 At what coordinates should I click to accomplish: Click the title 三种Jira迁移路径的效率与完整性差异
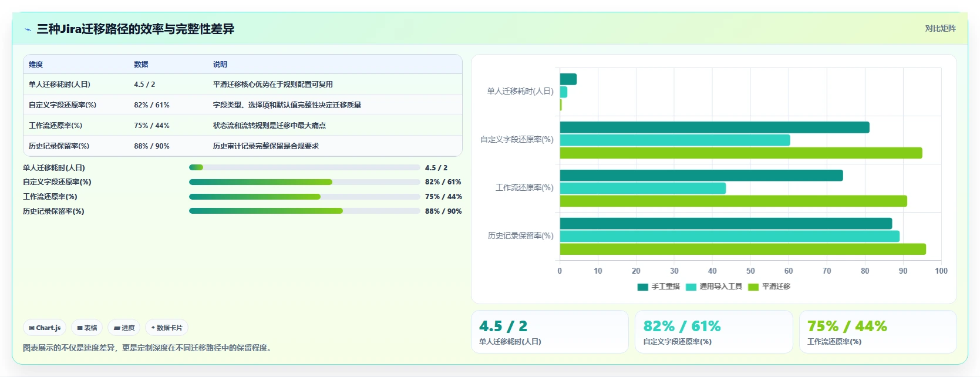(136, 29)
